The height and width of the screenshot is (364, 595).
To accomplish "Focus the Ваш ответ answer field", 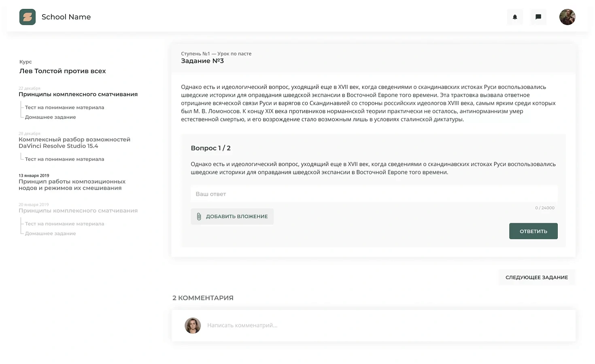I will (x=374, y=194).
